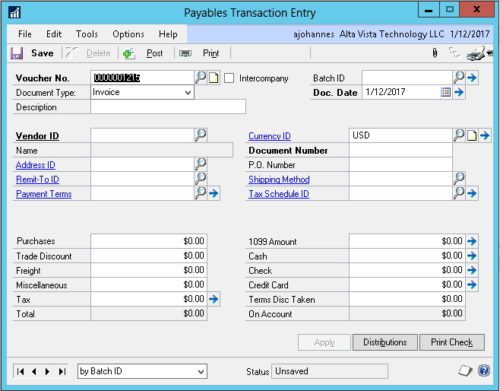Open the Tools menu

[x=87, y=34]
